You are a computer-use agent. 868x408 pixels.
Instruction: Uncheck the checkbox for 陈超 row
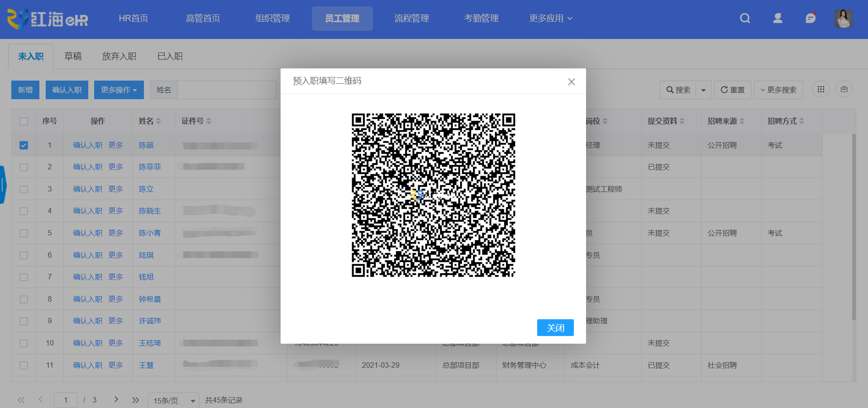tap(24, 145)
